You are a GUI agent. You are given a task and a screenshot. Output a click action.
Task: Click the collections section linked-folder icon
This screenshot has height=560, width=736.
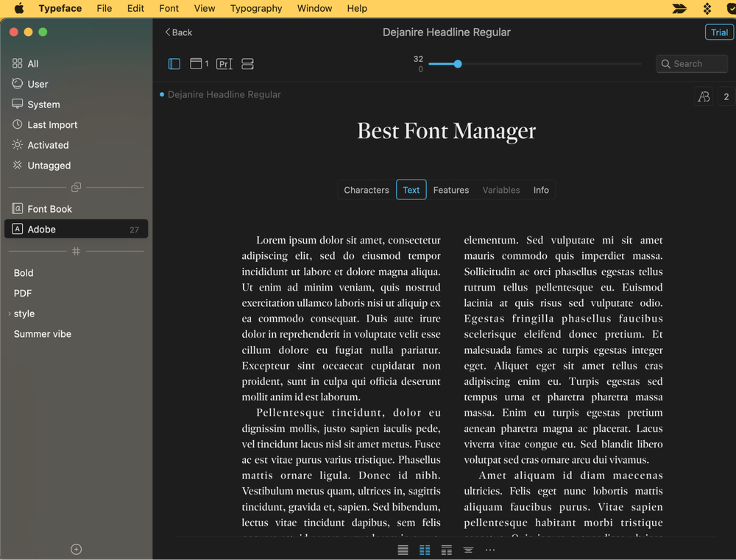click(76, 188)
